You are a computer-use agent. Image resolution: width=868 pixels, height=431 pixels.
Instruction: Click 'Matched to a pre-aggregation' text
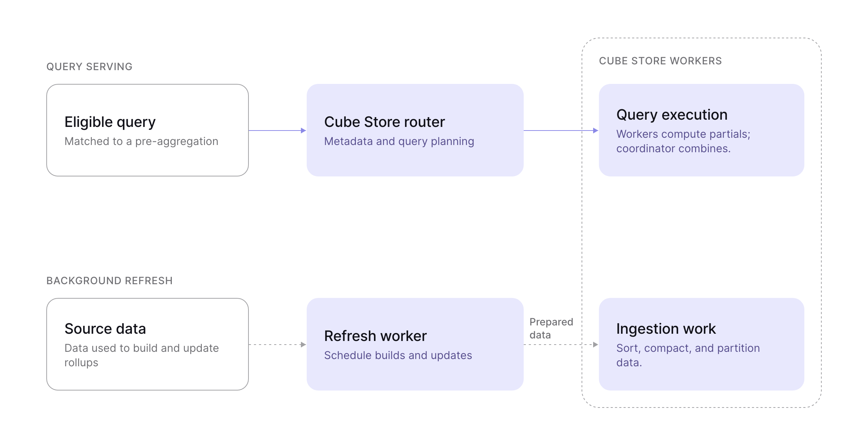pos(141,141)
